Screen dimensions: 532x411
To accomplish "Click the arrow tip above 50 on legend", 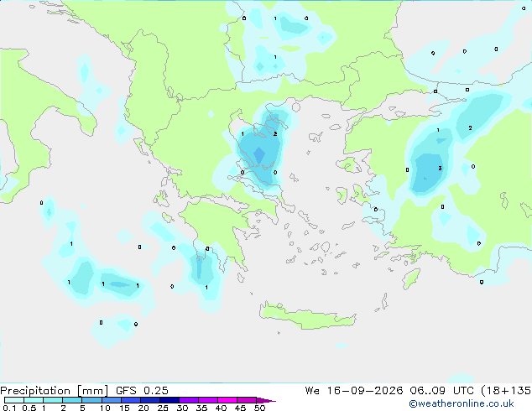I will pos(266,400).
